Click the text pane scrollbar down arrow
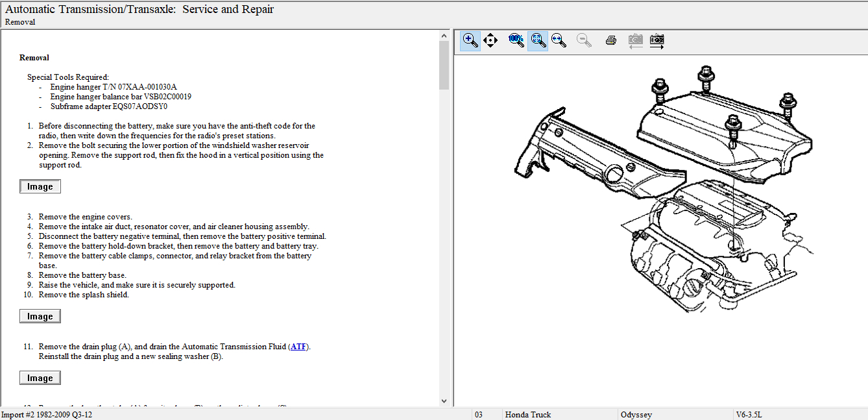 [444, 402]
